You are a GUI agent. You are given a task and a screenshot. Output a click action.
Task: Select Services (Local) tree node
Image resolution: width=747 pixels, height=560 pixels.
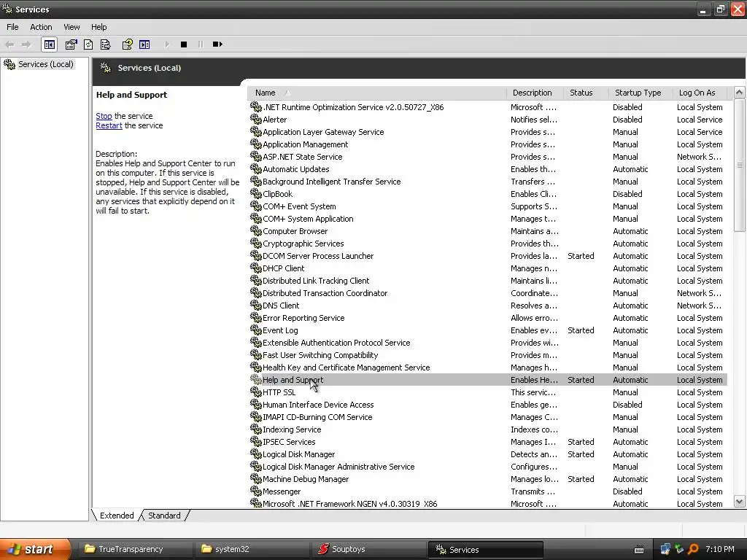[x=46, y=64]
